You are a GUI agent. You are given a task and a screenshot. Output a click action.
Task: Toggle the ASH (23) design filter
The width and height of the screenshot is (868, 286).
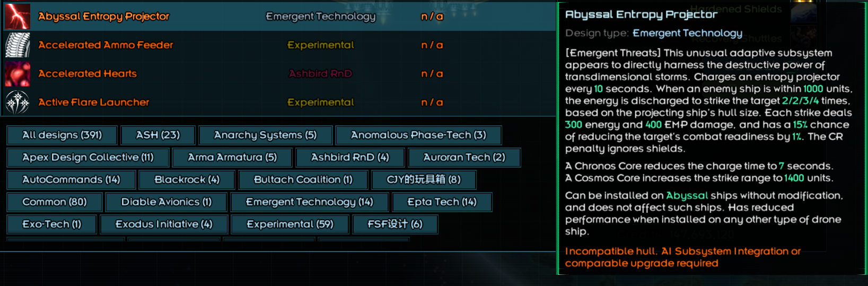[x=158, y=135]
